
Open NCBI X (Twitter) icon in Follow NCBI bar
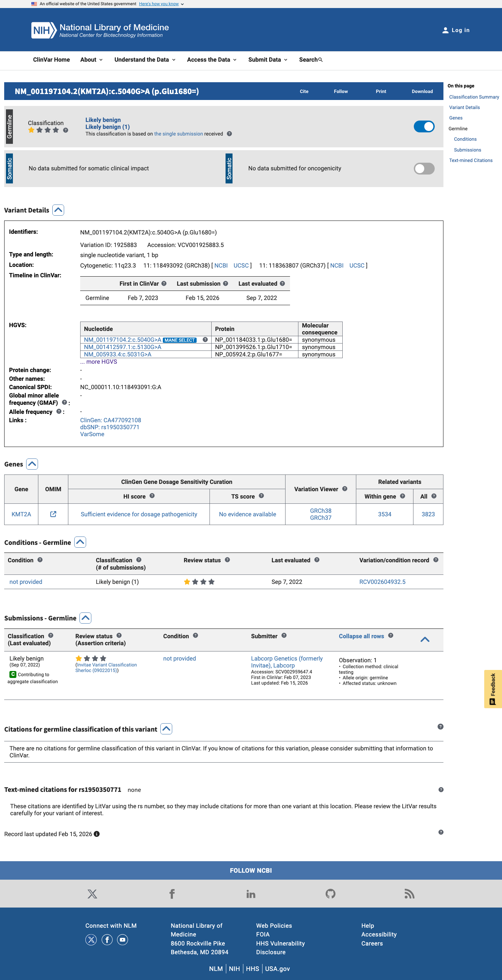point(92,894)
